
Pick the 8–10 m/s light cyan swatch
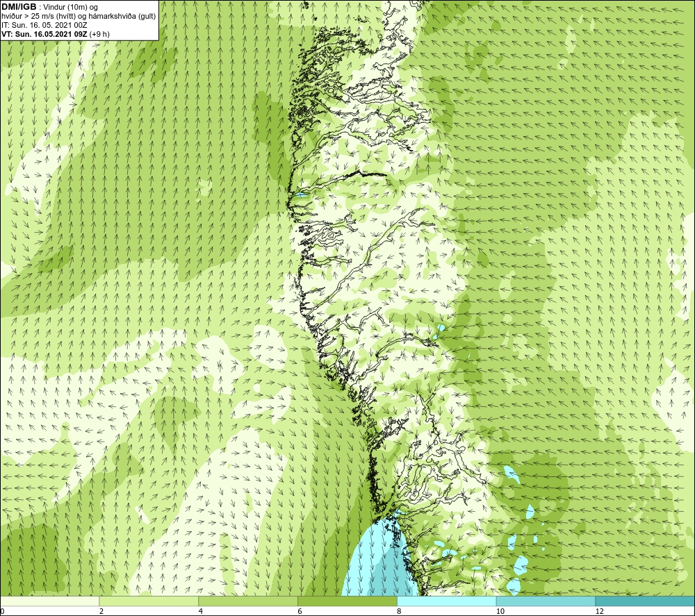pyautogui.click(x=447, y=601)
